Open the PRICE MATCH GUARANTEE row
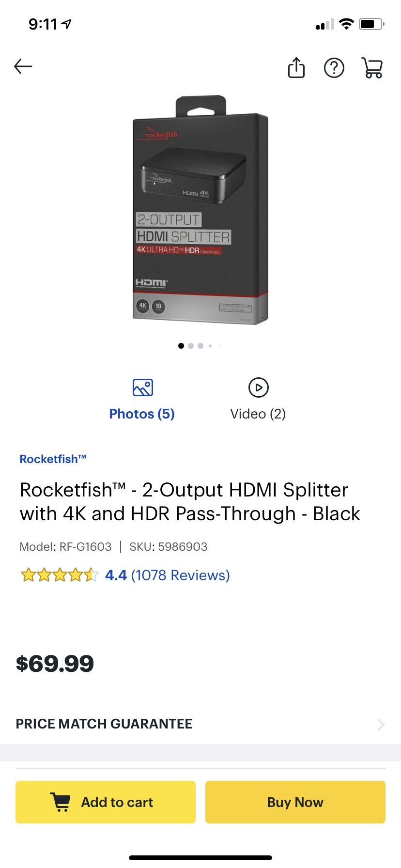 pos(200,724)
